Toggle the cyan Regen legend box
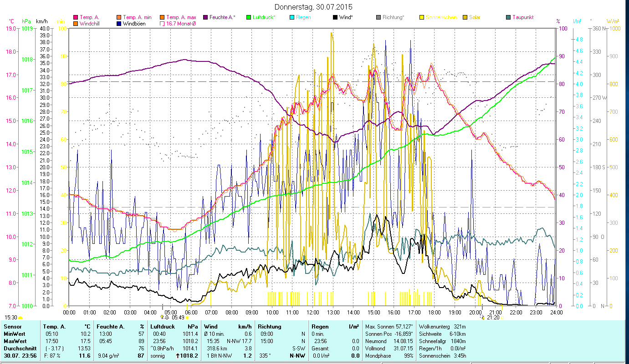The height and width of the screenshot is (364, 629). [292, 17]
